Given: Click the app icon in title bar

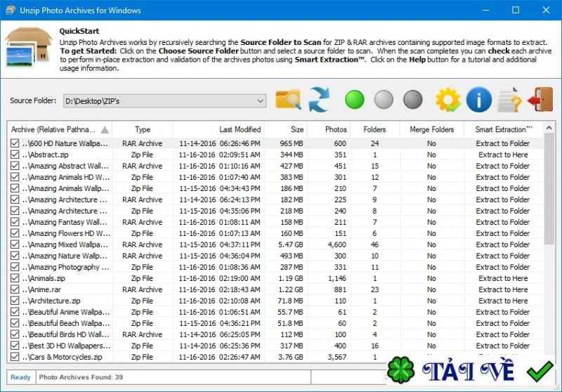Looking at the screenshot, I should coord(11,10).
